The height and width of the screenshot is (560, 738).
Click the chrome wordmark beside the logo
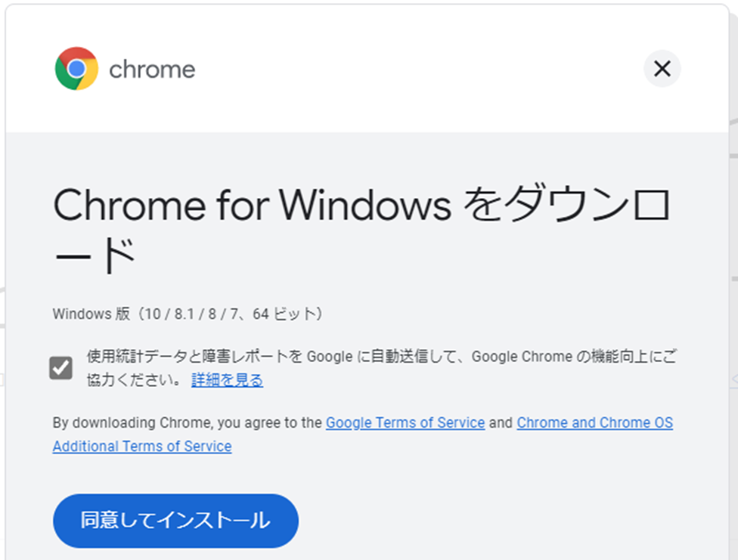(152, 70)
